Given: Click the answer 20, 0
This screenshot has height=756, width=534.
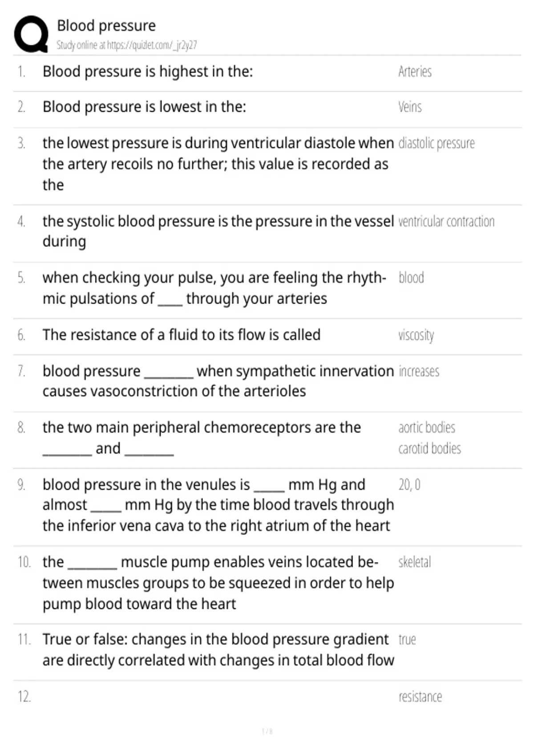Looking at the screenshot, I should 409,484.
